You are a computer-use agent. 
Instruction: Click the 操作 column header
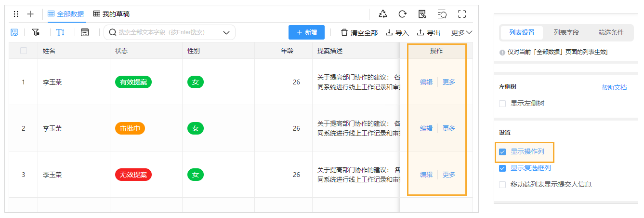click(436, 51)
